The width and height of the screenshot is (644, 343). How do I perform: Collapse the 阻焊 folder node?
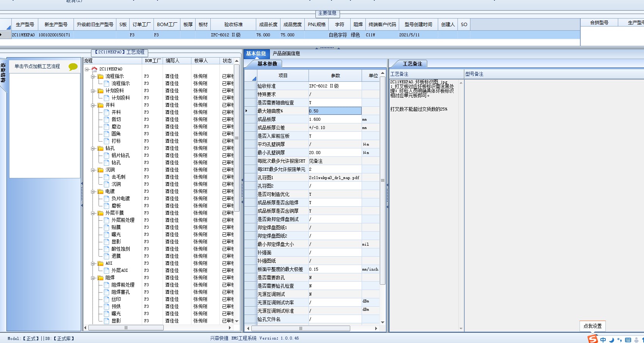click(93, 278)
